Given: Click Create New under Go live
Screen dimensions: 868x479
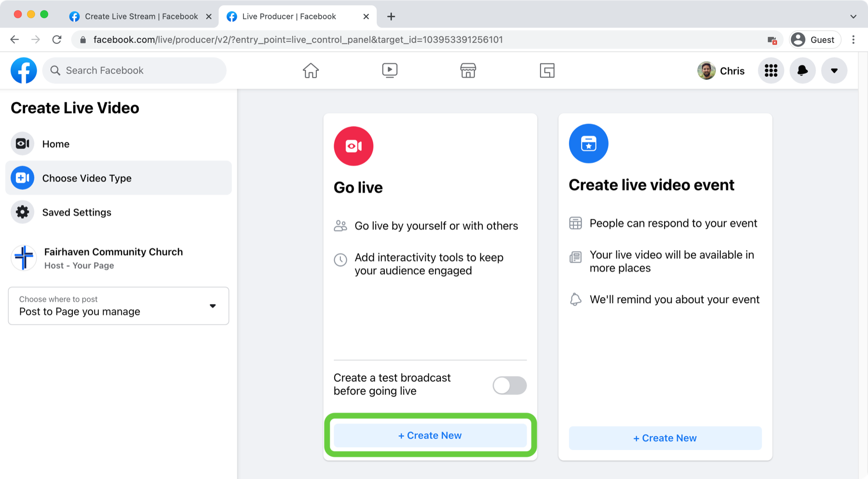Looking at the screenshot, I should (430, 435).
